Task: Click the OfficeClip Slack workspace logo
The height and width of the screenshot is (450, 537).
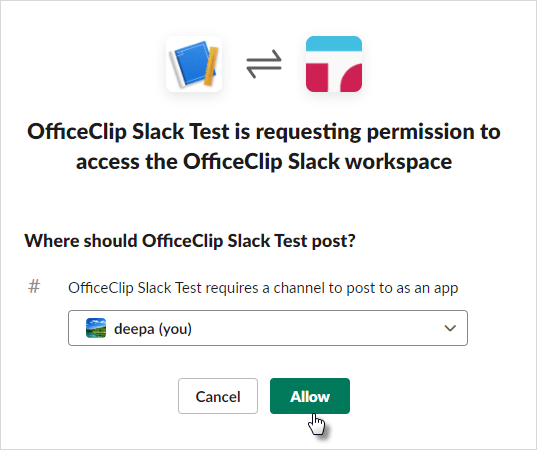Action: (334, 64)
